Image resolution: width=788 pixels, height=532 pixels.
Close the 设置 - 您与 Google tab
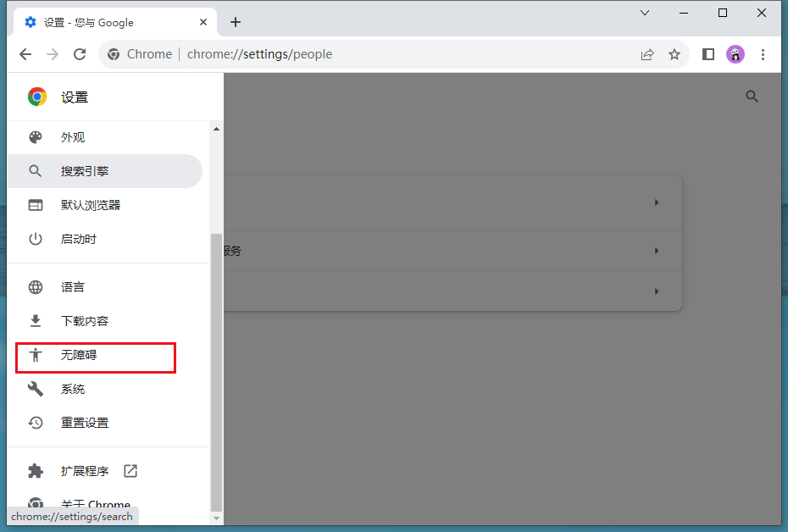[x=203, y=22]
